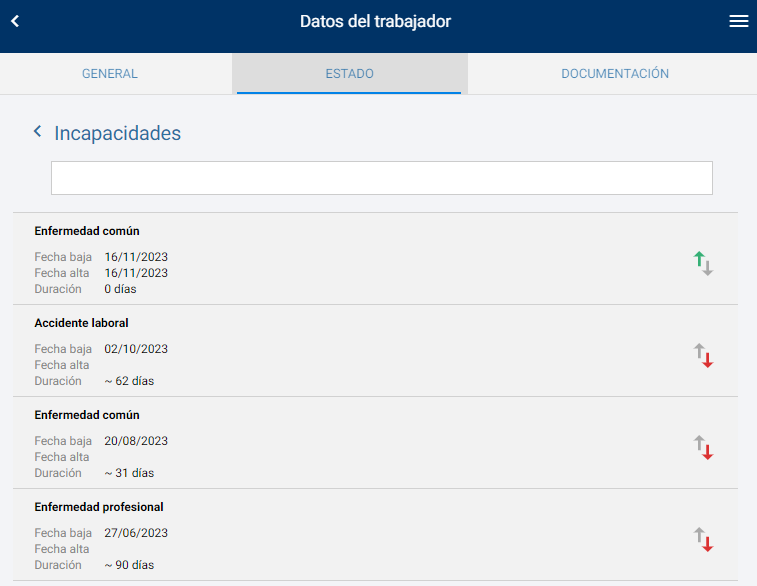Click the 16/11/2023 fecha alta date

(136, 273)
